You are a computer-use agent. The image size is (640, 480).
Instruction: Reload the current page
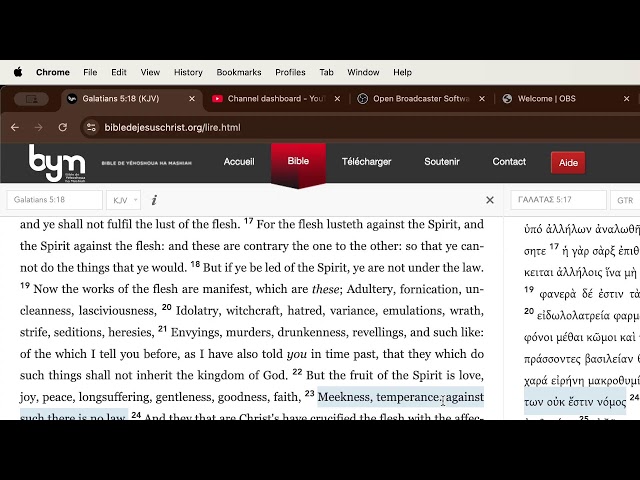coord(62,127)
